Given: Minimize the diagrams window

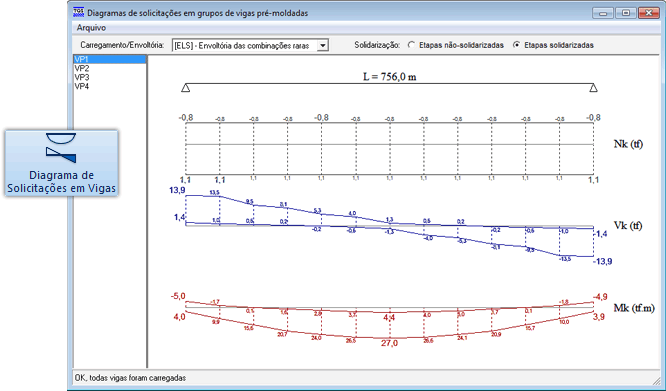Looking at the screenshot, I should (x=603, y=13).
